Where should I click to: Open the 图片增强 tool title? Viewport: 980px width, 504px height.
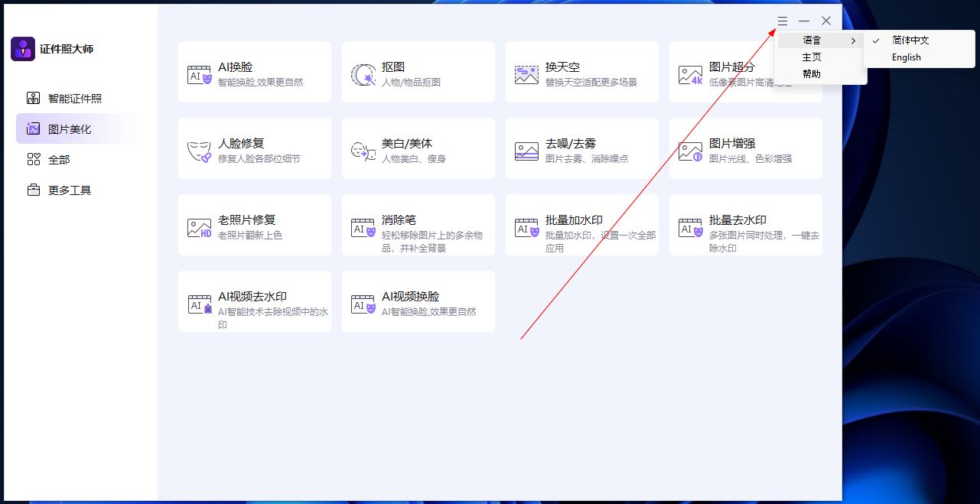coord(732,144)
